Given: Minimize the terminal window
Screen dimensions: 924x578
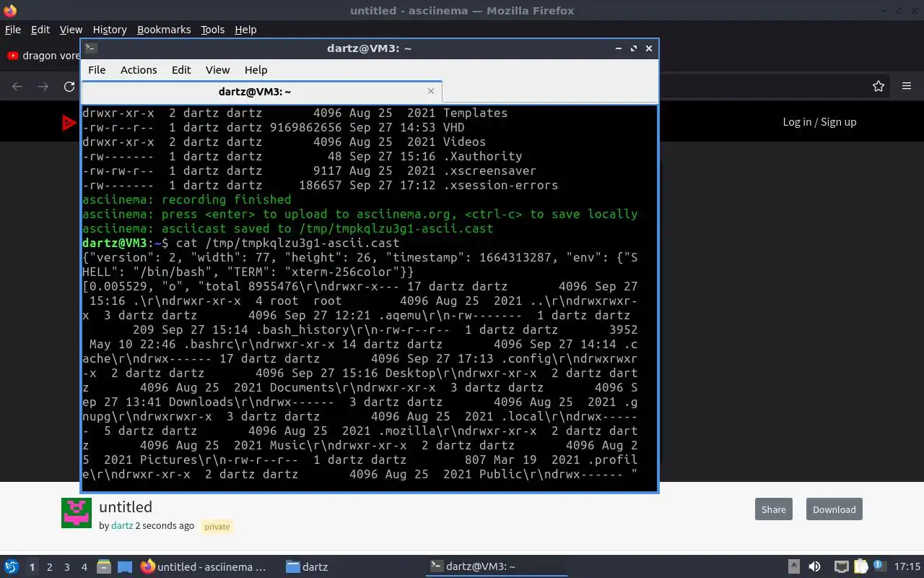Looking at the screenshot, I should pyautogui.click(x=619, y=48).
